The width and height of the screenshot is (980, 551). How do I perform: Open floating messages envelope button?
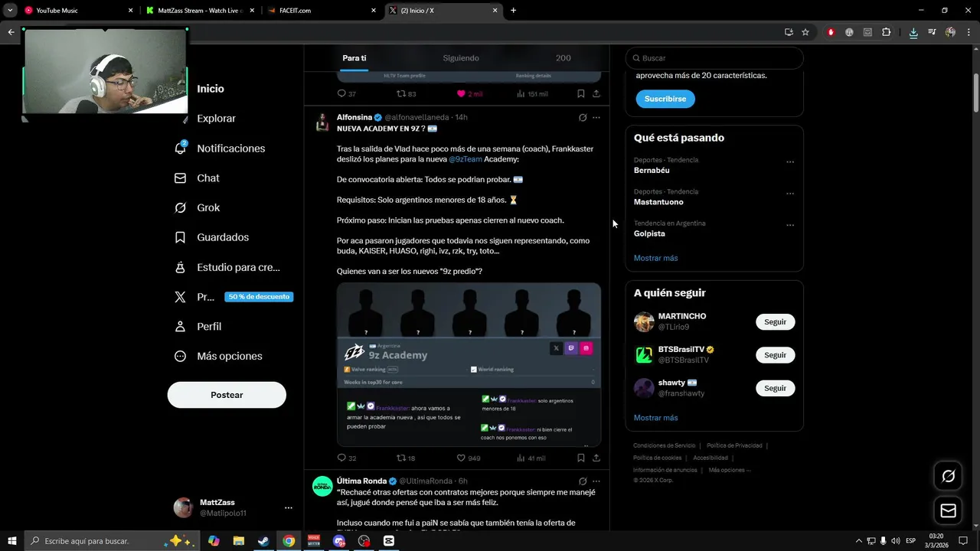pyautogui.click(x=948, y=510)
